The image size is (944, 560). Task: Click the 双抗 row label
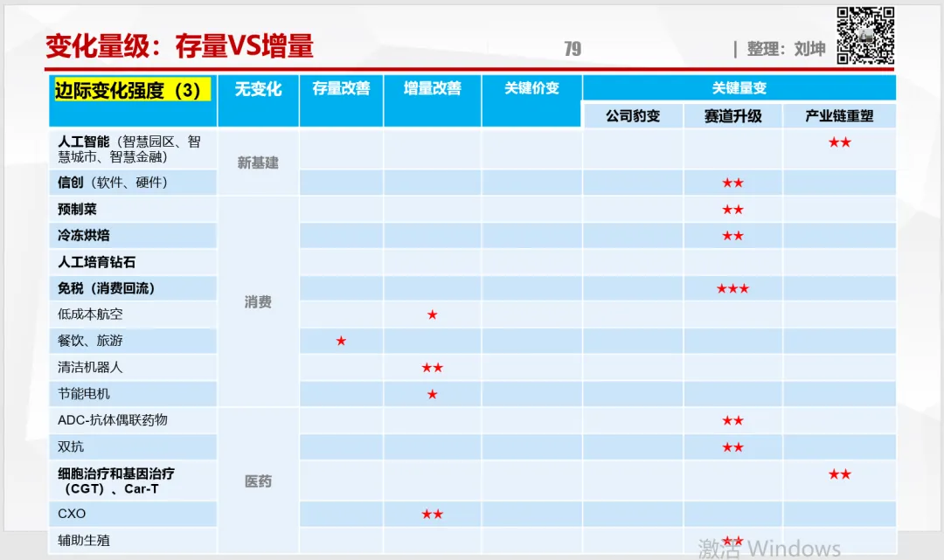pyautogui.click(x=71, y=446)
